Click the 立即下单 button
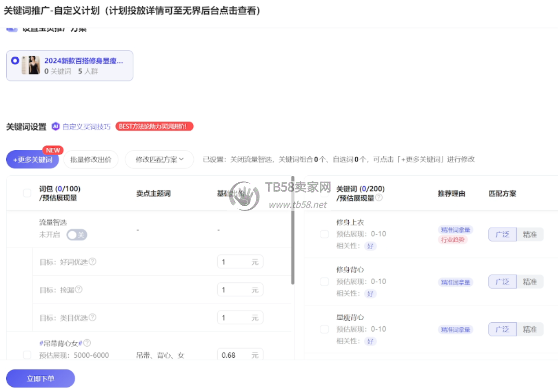Screen dimensions: 558x392 [x=41, y=378]
